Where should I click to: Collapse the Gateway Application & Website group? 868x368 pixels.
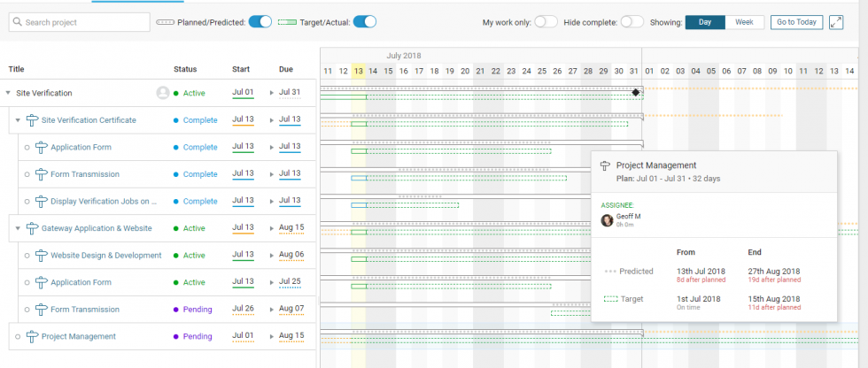(18, 228)
